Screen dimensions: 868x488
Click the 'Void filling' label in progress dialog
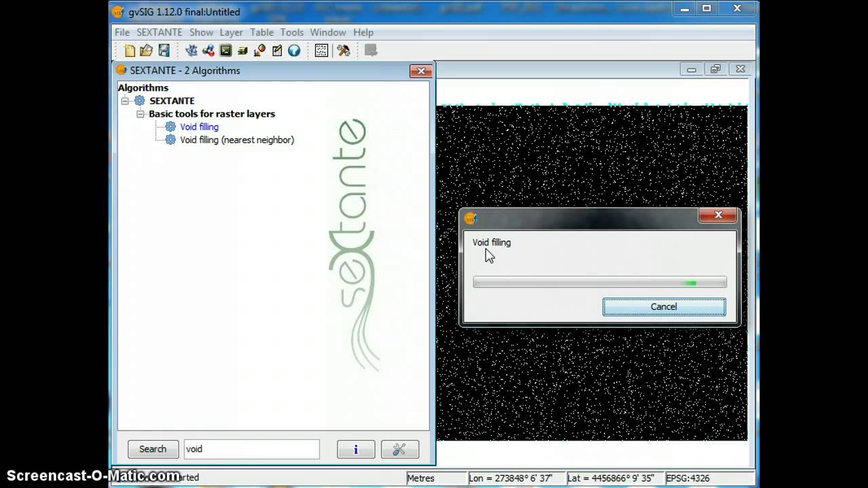pos(492,243)
